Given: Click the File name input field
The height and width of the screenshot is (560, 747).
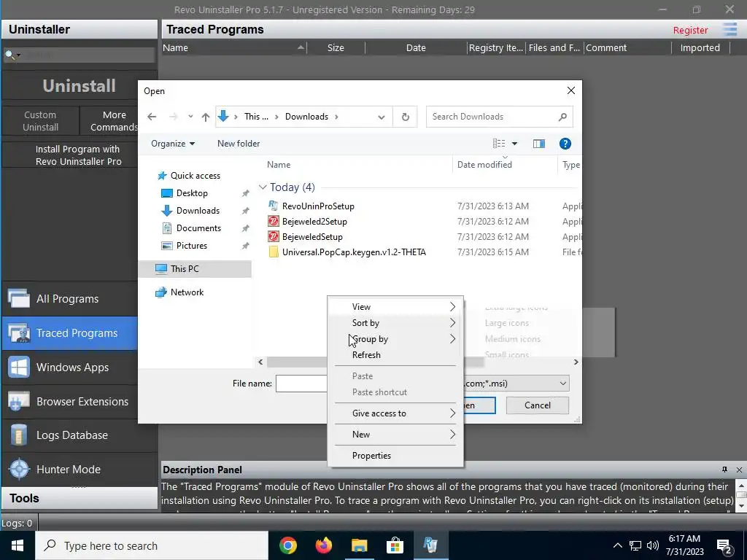Looking at the screenshot, I should click(x=301, y=384).
